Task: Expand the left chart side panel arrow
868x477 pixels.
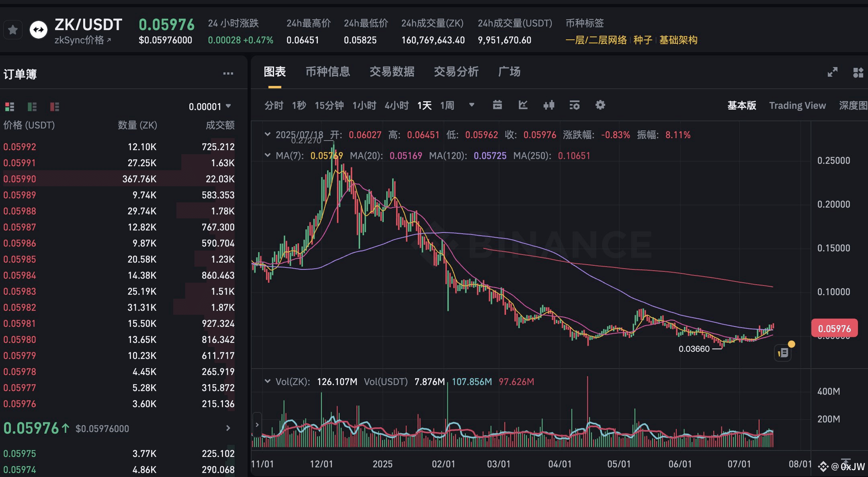Action: [x=257, y=424]
